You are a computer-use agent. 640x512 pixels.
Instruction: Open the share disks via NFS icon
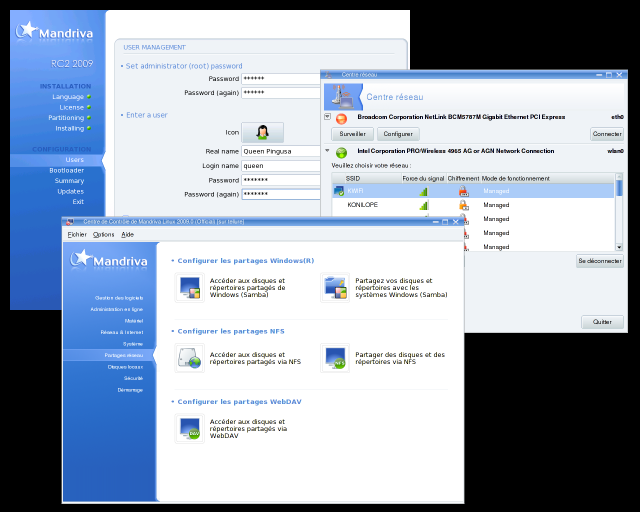[335, 358]
